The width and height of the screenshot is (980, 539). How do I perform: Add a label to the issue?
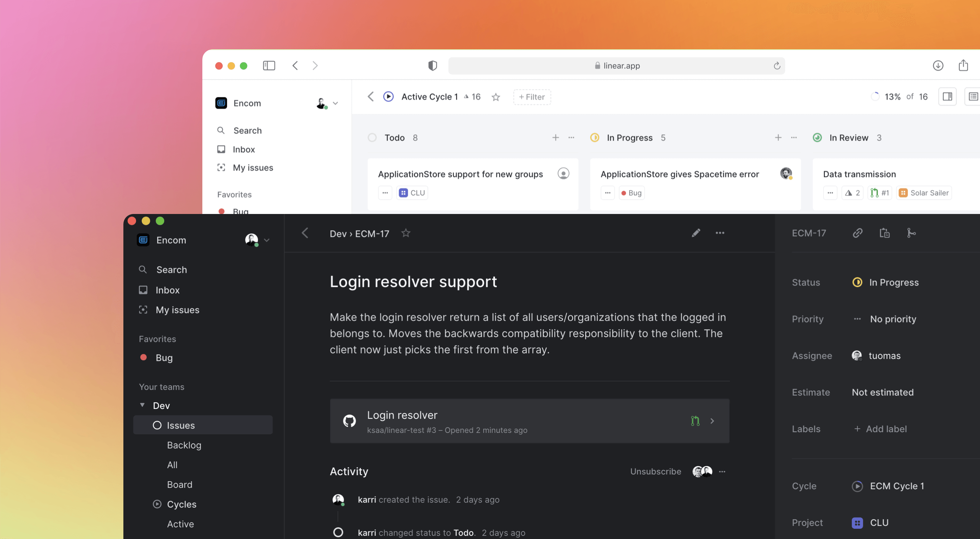point(880,429)
